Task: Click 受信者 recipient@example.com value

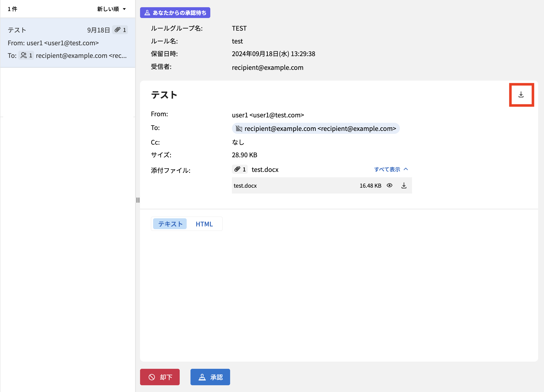Action: pyautogui.click(x=267, y=67)
